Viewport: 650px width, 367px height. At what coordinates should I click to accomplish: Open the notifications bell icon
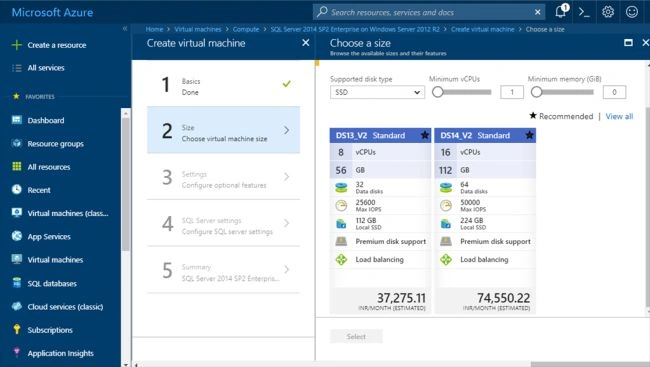tap(561, 11)
